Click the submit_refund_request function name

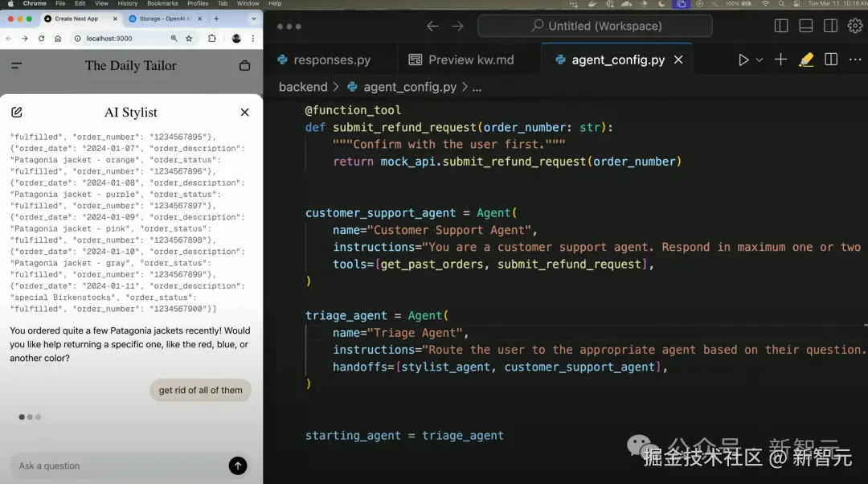click(x=404, y=127)
